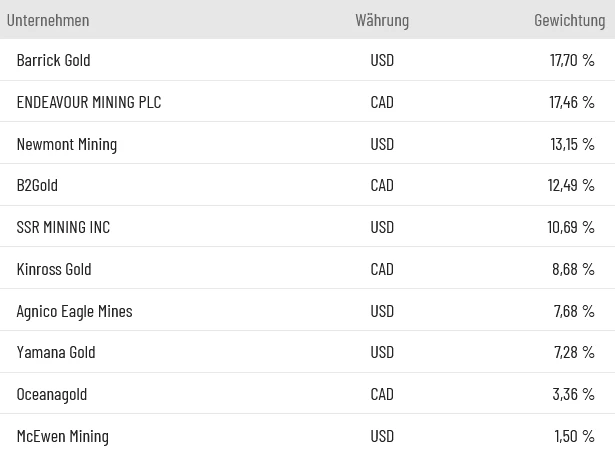Sort by the Währung column header

click(382, 20)
